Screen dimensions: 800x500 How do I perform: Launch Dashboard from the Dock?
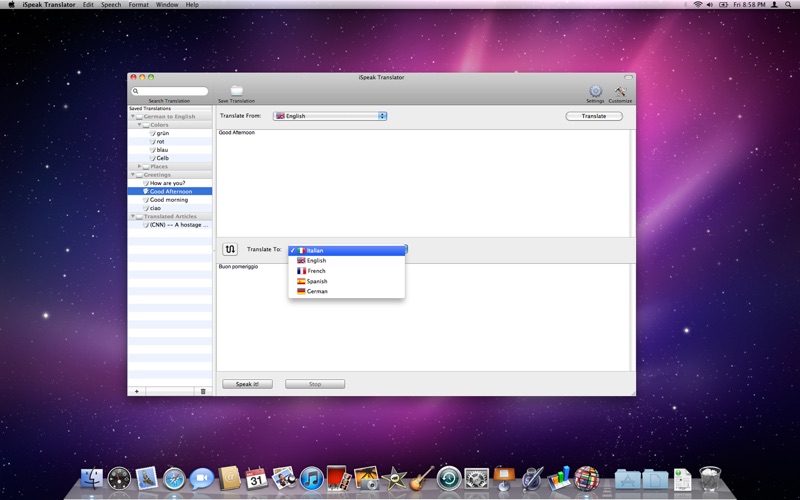(x=119, y=479)
